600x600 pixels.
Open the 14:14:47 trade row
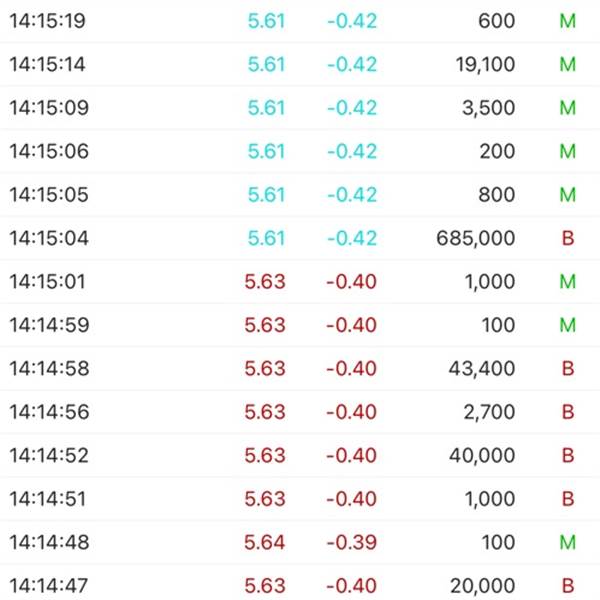[300, 585]
